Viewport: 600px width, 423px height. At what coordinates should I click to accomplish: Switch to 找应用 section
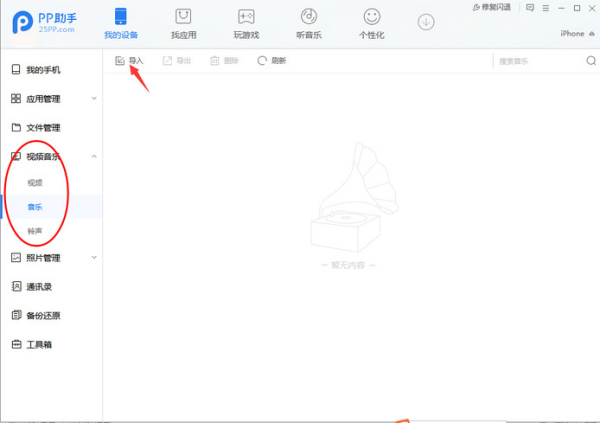[x=183, y=24]
